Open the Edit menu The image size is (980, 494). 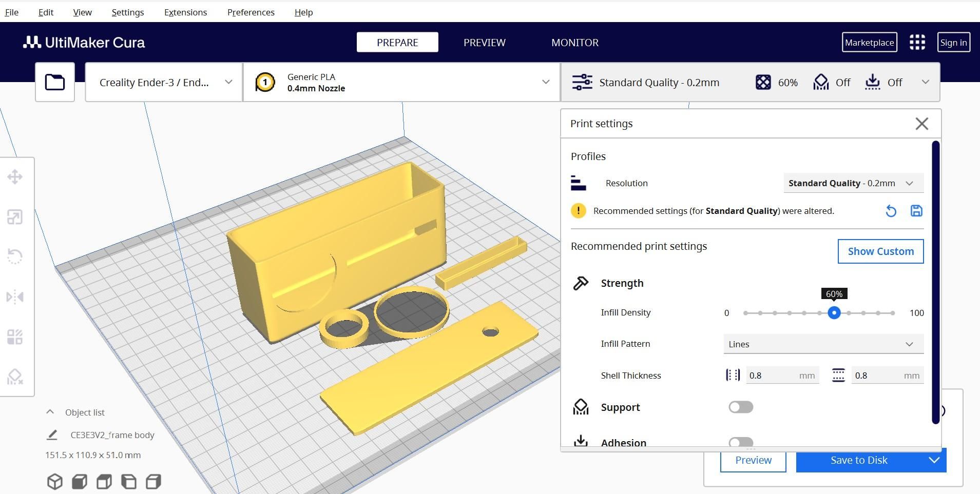(46, 12)
